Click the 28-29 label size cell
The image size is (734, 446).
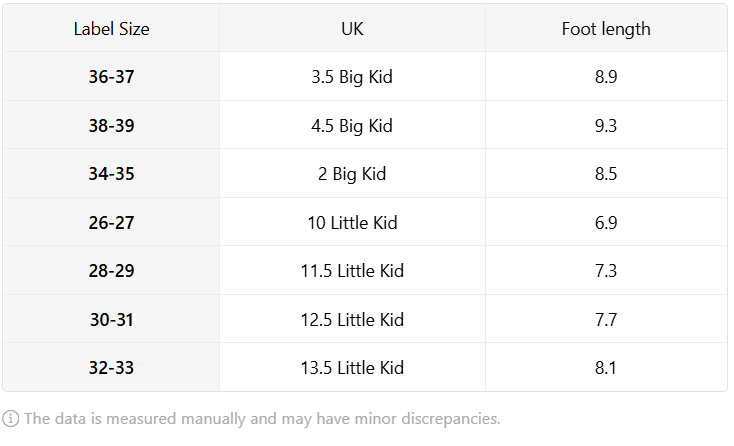[111, 271]
